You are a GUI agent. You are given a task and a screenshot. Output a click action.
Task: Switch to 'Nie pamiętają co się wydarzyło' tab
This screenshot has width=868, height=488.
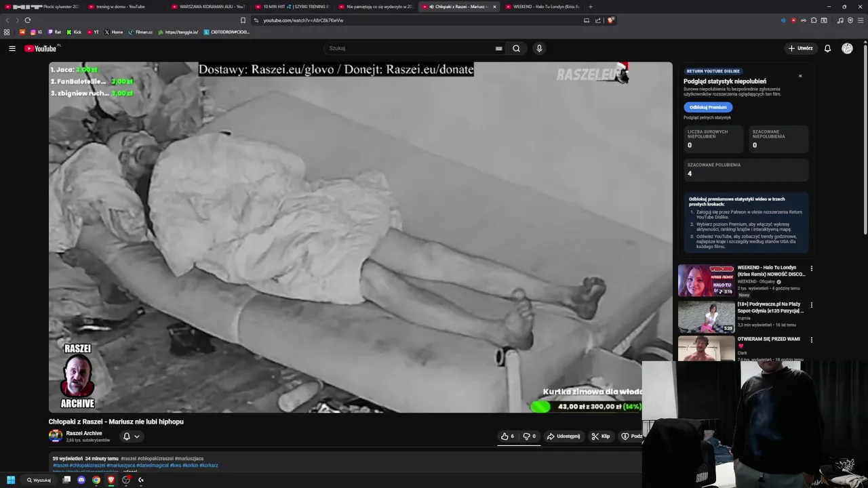pos(376,7)
